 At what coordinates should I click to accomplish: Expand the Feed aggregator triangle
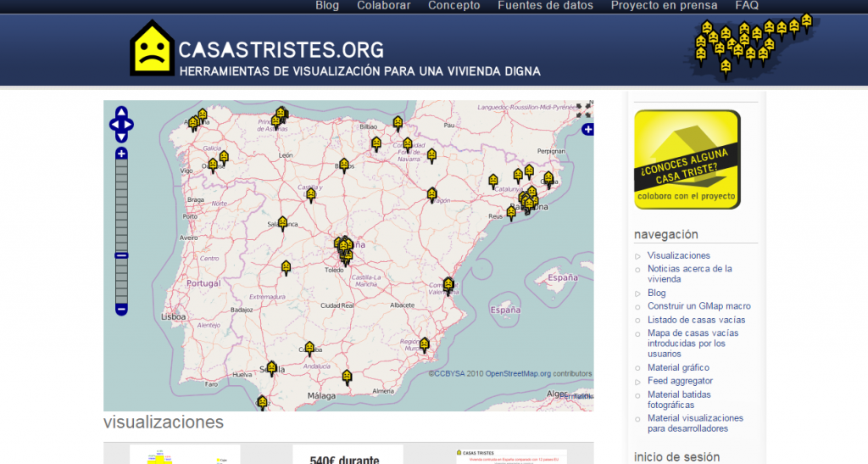[637, 382]
